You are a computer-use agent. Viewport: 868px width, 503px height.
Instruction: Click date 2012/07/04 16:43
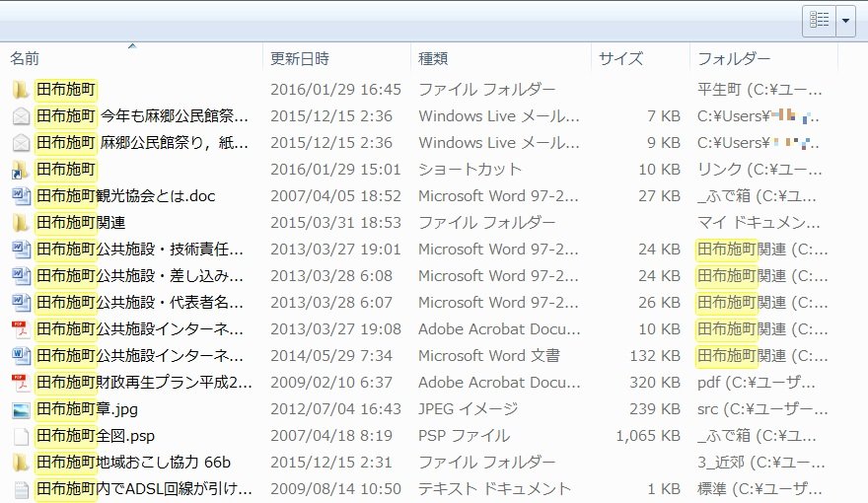click(x=335, y=409)
